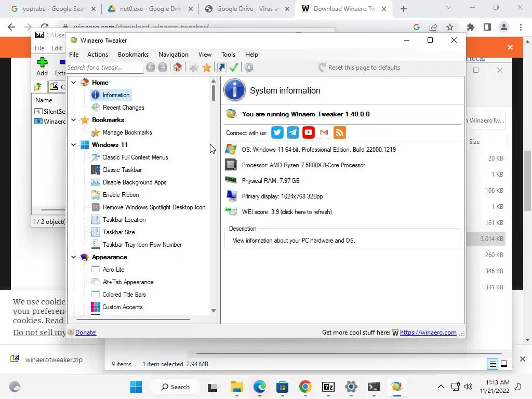Screen dimensions: 532x399
Task: Show hidden system tray icons chevron
Action: coord(441,387)
